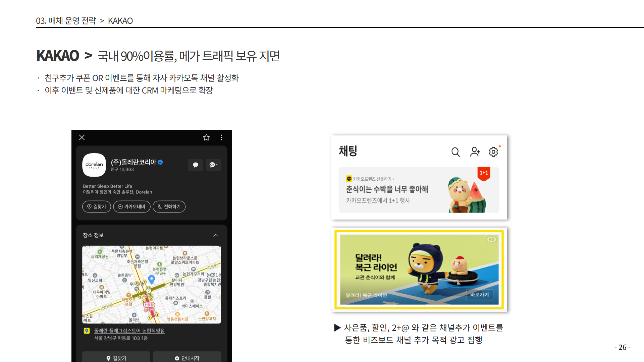This screenshot has height=362, width=644.
Task: Click the add friend icon
Action: tap(475, 152)
